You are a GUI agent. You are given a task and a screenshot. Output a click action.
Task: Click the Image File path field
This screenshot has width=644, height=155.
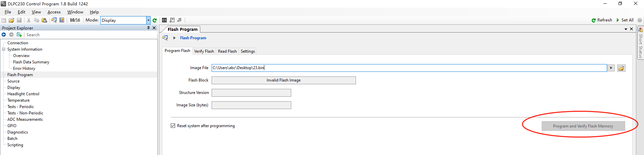click(x=409, y=68)
